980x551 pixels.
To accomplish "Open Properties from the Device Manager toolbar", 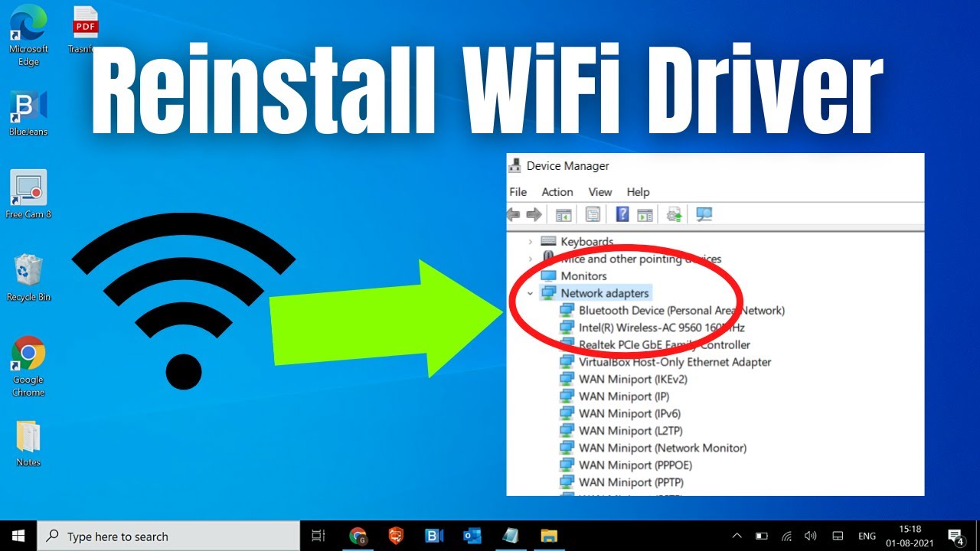I will [x=593, y=215].
